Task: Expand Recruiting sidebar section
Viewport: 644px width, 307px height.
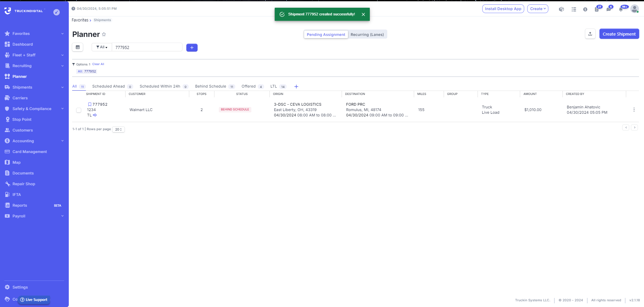Action: click(62, 66)
